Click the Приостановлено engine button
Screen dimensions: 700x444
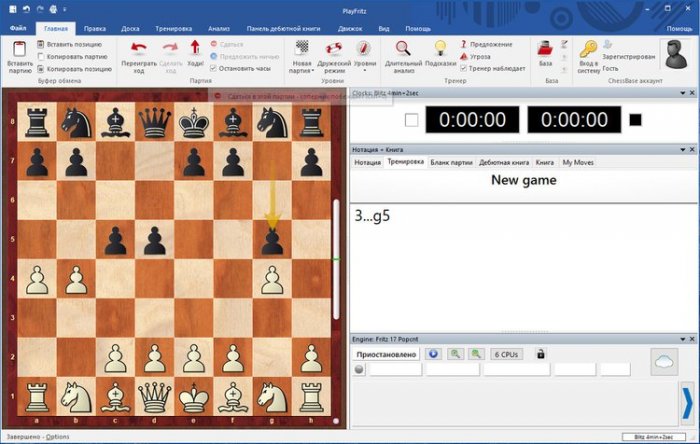tap(386, 354)
